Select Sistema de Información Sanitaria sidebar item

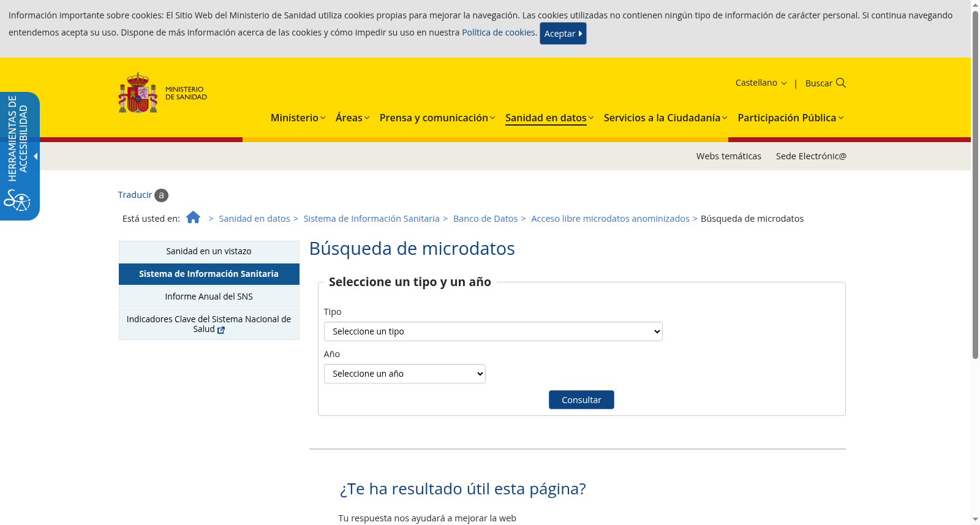(209, 274)
